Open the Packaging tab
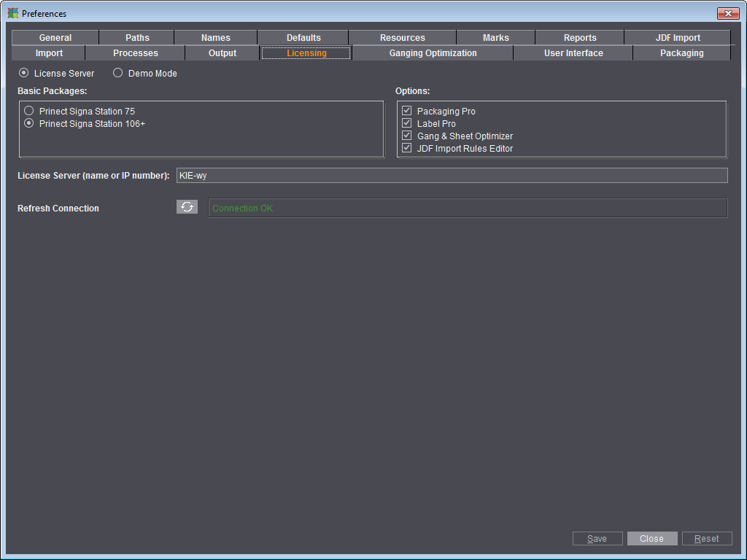The image size is (747, 560). (x=682, y=52)
